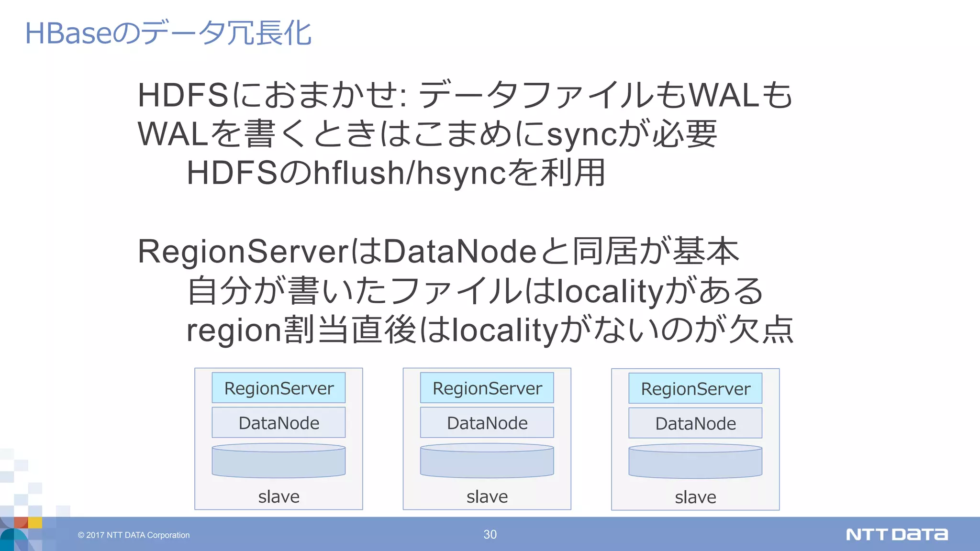
Task: Click the middle slave label
Action: 487,496
